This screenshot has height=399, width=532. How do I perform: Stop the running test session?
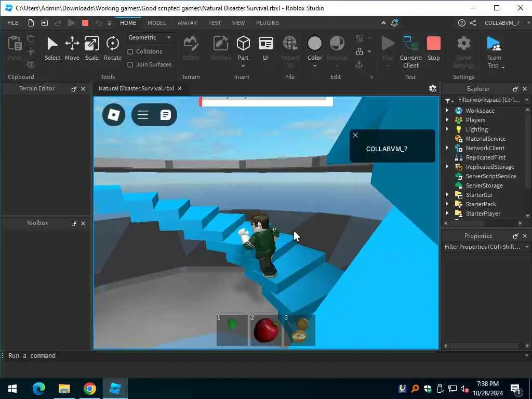433,49
